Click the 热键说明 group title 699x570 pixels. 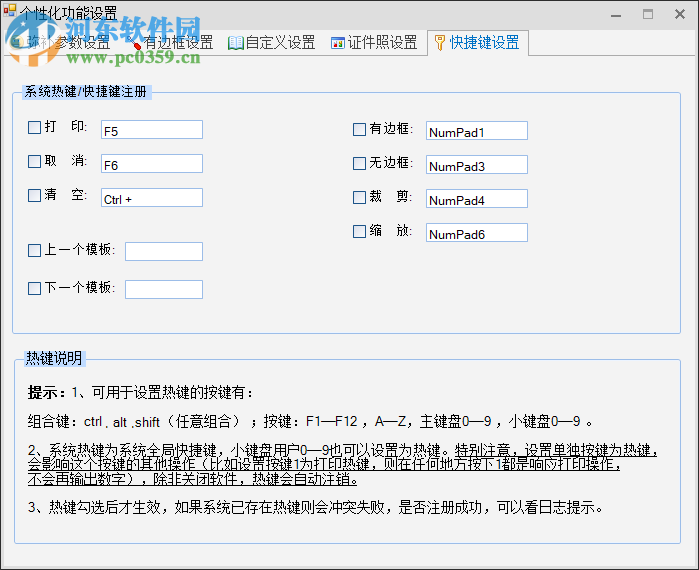point(54,358)
